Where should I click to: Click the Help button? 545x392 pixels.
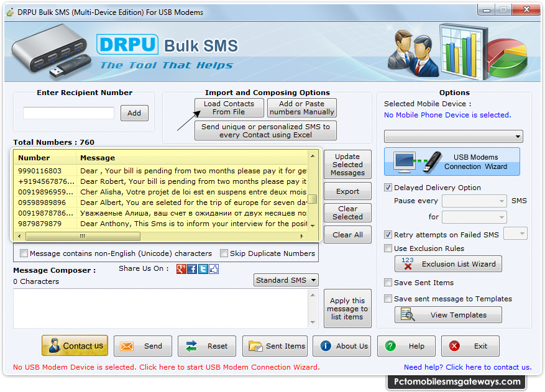[406, 346]
